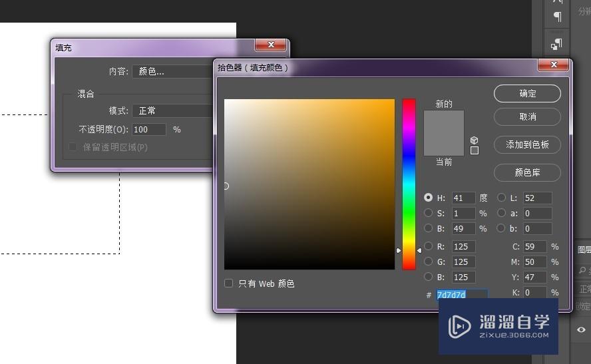Click the M magenta field 50
The height and width of the screenshot is (364, 591).
click(x=535, y=262)
